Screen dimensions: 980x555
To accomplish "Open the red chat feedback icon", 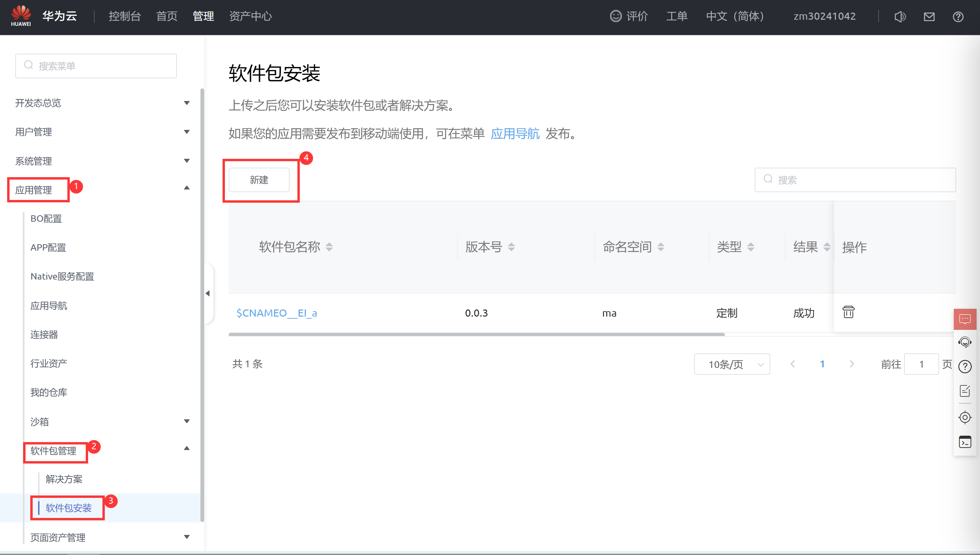I will (965, 319).
